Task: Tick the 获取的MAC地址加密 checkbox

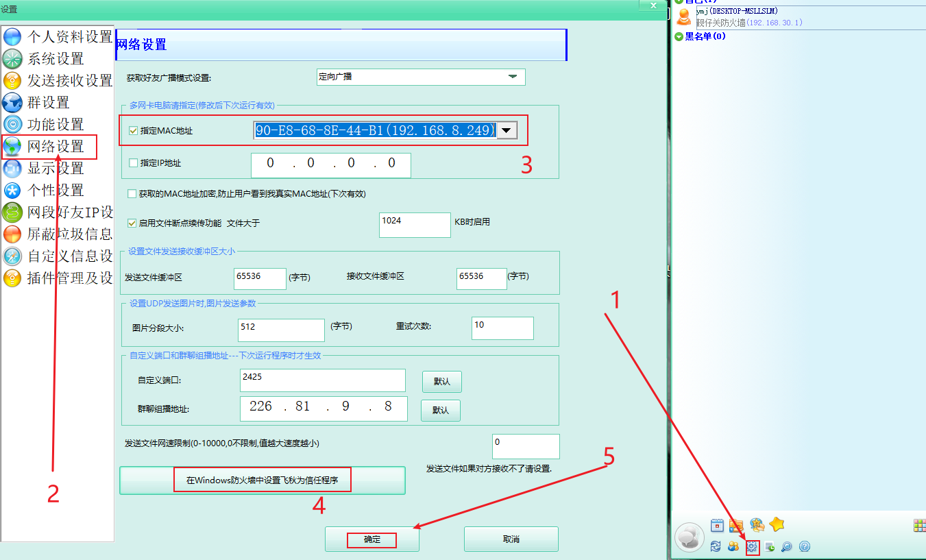Action: click(132, 194)
